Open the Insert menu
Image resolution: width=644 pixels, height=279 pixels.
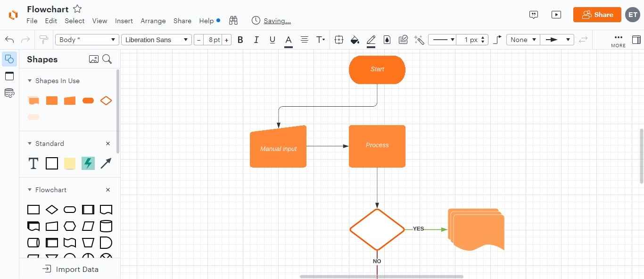tap(124, 21)
